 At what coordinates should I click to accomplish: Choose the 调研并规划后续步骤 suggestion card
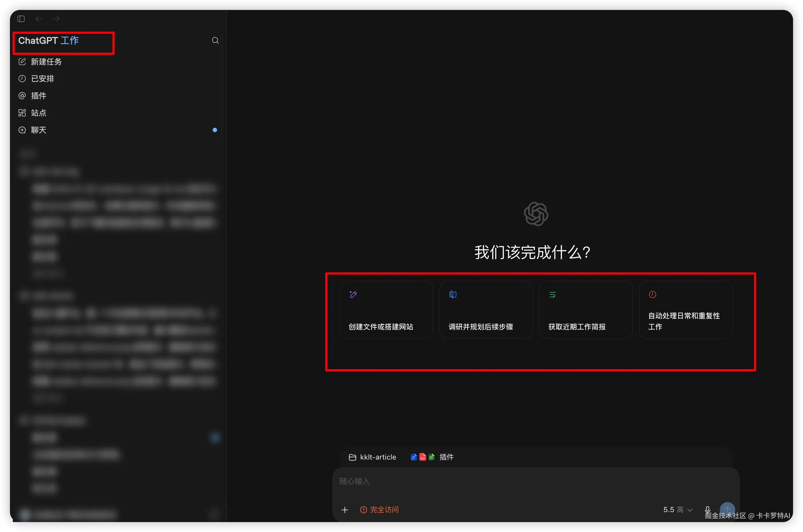coord(486,310)
